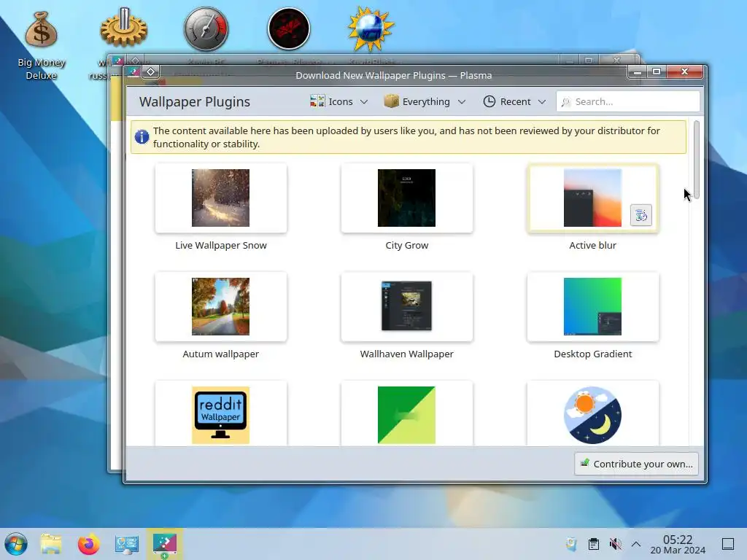
Task: Launch Firefox from the taskbar
Action: coord(88,544)
